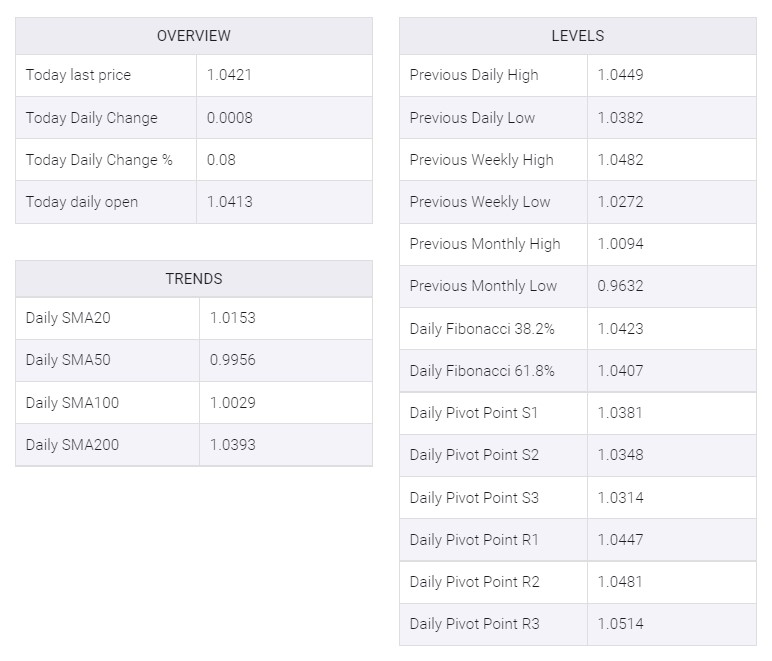Viewport: 772px width, 661px height.
Task: Select the Daily Pivot Point S1 label
Action: tap(474, 413)
